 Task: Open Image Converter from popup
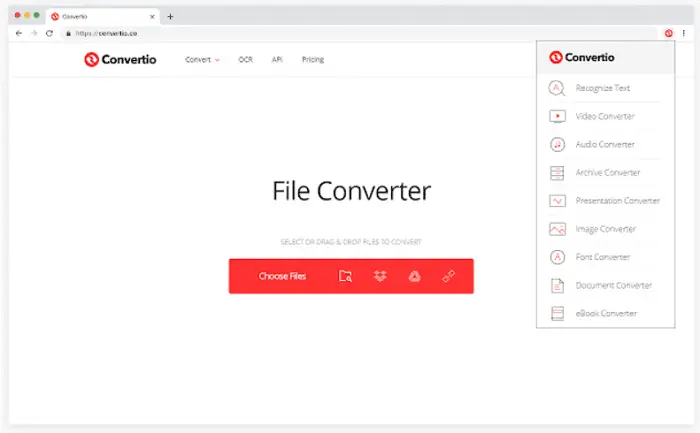click(x=605, y=229)
